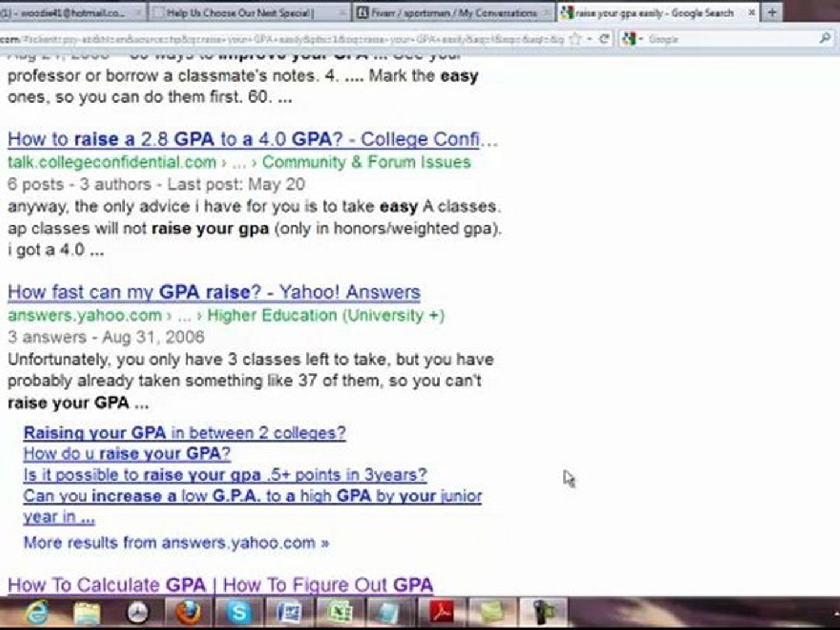840x630 pixels.
Task: Click the '6 posts - 3 authors' line
Action: [156, 184]
